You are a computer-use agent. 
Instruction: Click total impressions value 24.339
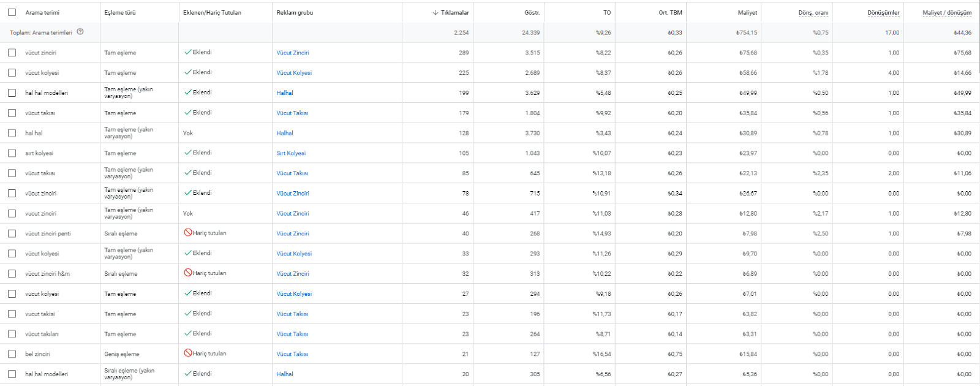pos(531,32)
